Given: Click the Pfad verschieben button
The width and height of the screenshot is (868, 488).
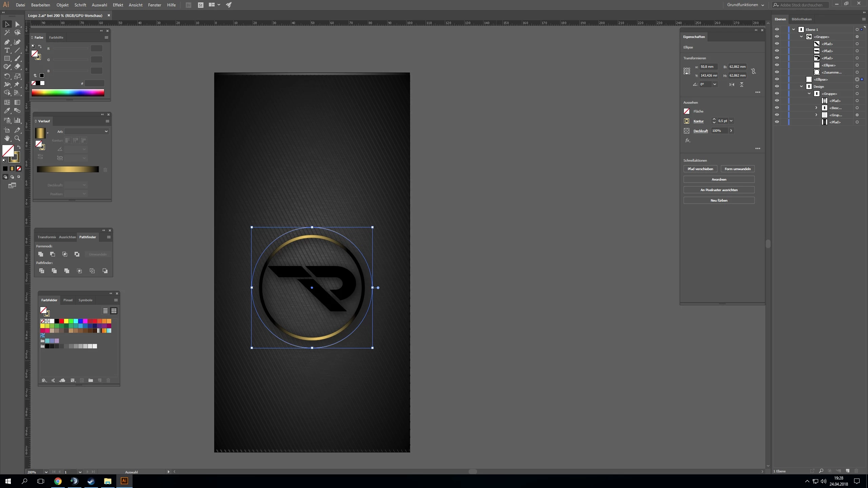Looking at the screenshot, I should (700, 169).
